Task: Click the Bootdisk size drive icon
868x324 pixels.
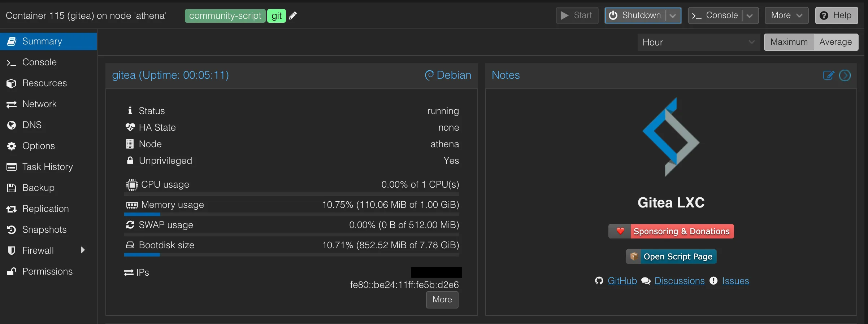Action: [130, 245]
